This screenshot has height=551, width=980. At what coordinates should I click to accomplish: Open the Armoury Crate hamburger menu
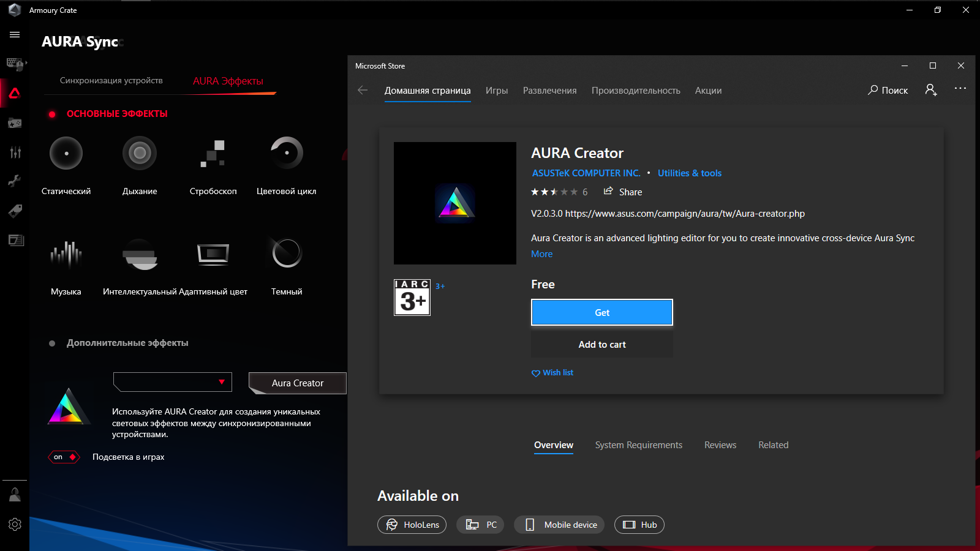15,35
